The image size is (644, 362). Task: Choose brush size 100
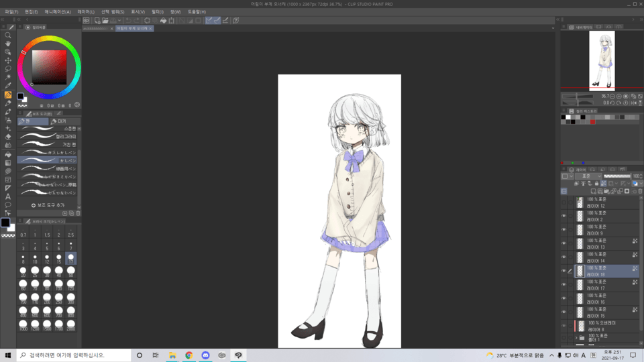[59, 286]
